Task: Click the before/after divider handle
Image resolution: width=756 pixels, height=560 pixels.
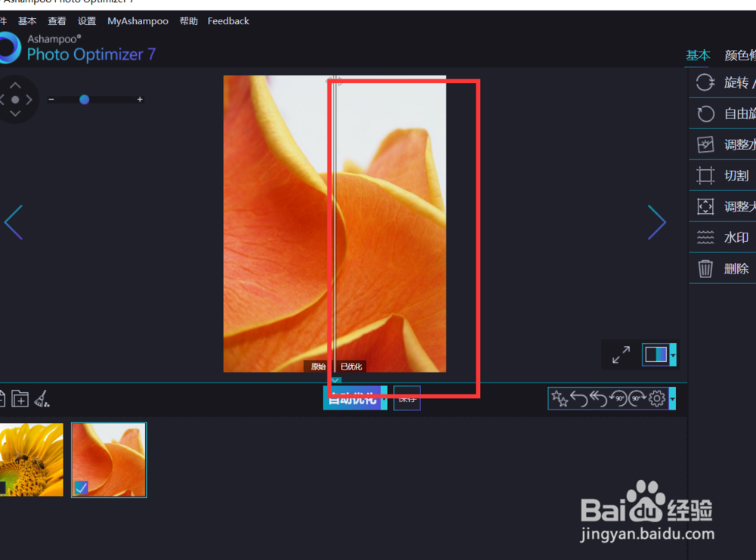Action: (x=335, y=81)
